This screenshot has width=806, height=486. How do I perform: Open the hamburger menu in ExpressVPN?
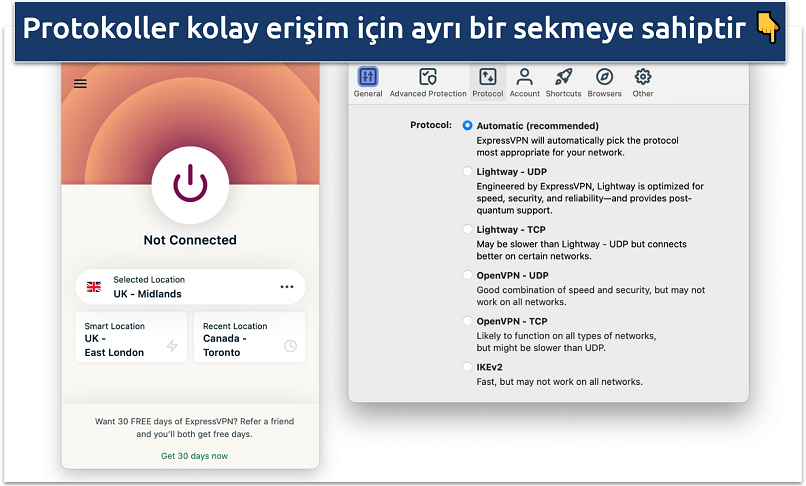tap(80, 84)
